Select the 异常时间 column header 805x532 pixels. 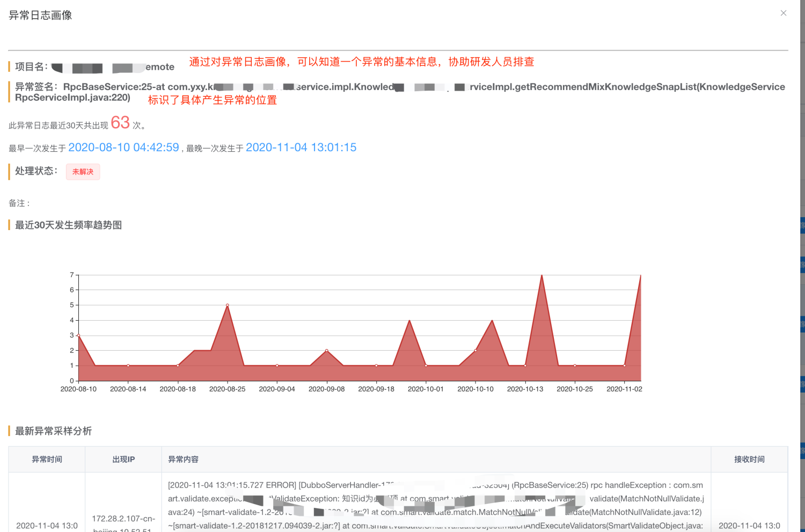click(x=47, y=459)
